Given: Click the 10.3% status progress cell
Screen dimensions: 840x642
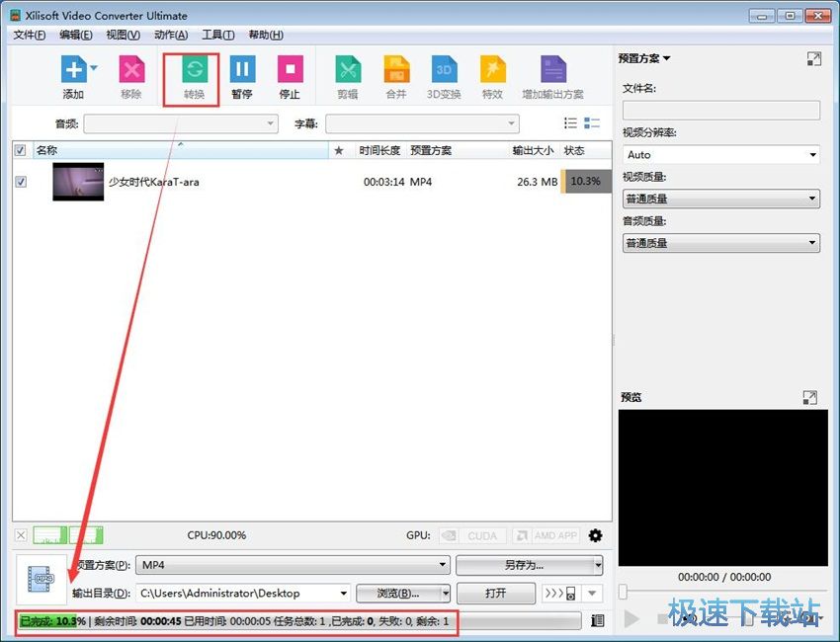Looking at the screenshot, I should point(586,182).
